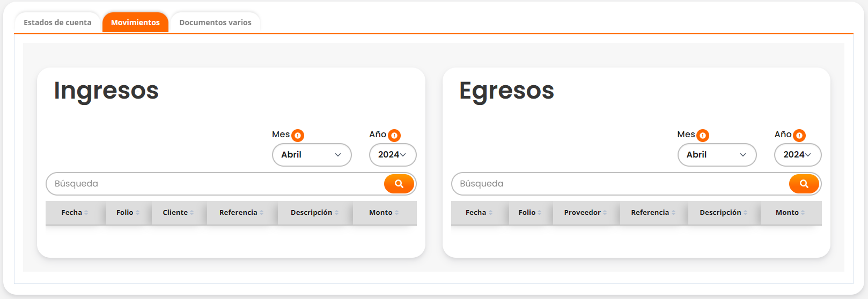Click the Egresos search magnifier button
Screen dimensions: 868x299
pyautogui.click(x=804, y=184)
